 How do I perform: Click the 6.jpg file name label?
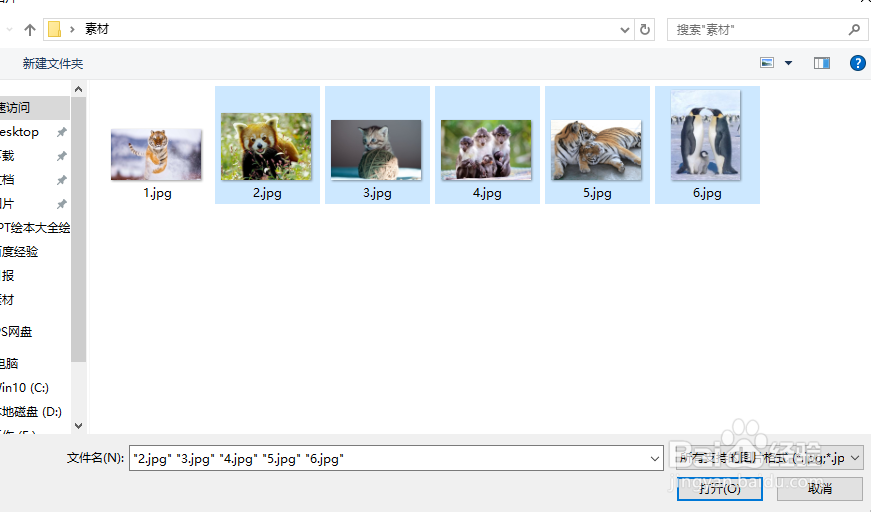(707, 193)
